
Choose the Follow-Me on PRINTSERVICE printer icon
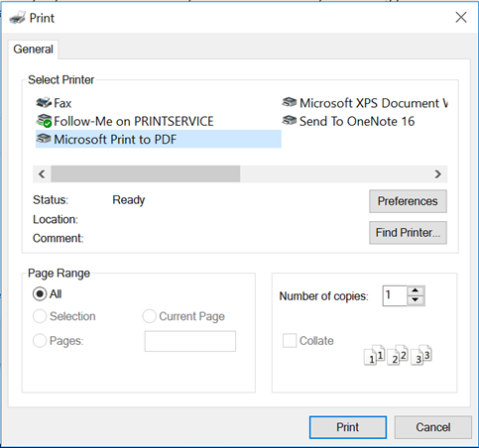[x=44, y=121]
